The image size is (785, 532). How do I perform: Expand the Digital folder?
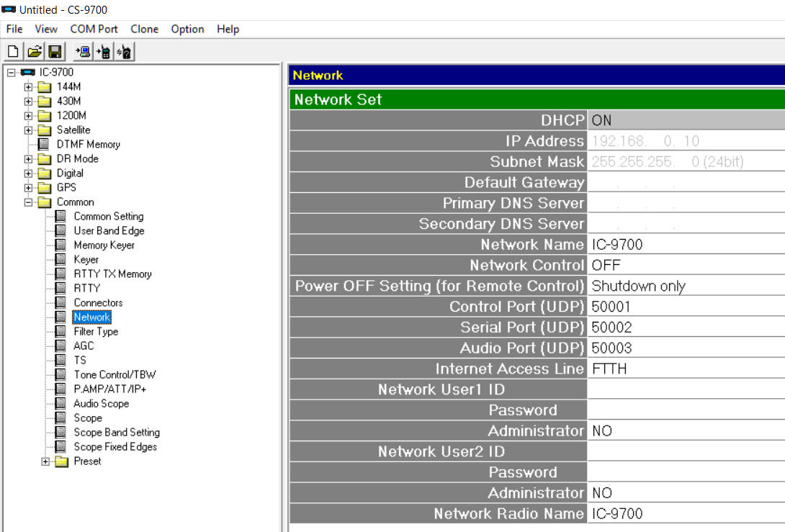coord(28,173)
